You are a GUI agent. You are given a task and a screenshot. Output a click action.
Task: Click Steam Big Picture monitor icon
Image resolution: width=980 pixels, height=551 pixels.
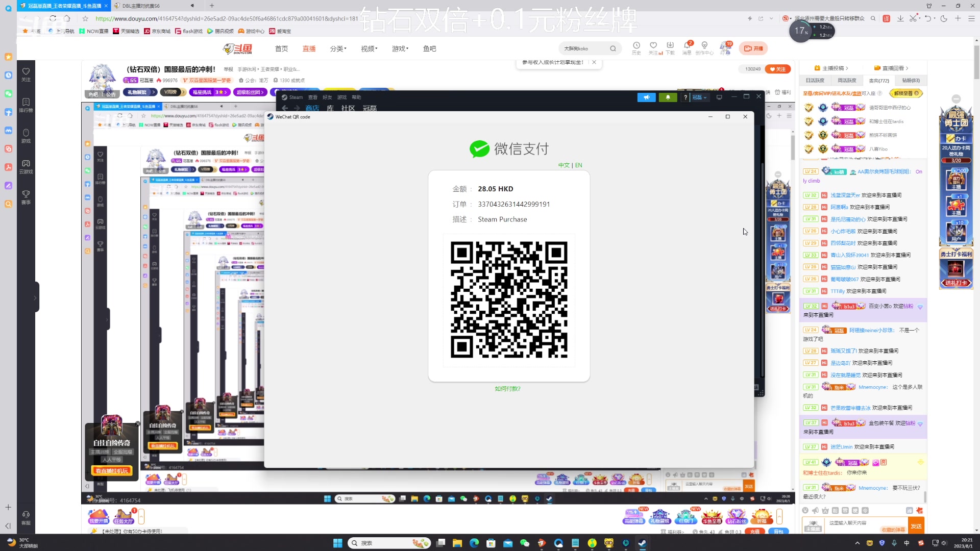coord(719,97)
